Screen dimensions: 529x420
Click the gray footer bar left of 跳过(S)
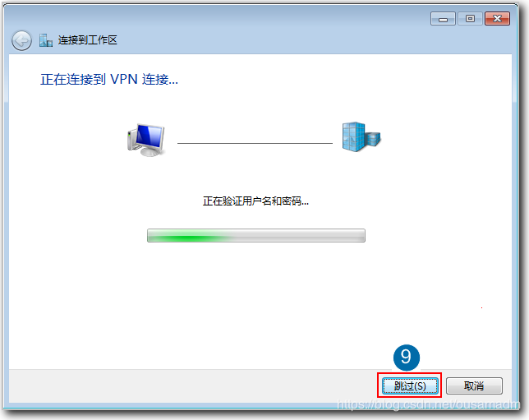[x=192, y=385]
